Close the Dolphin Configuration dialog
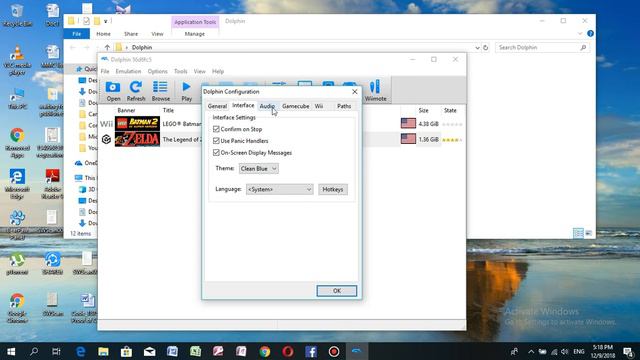The height and width of the screenshot is (360, 640). (x=355, y=92)
